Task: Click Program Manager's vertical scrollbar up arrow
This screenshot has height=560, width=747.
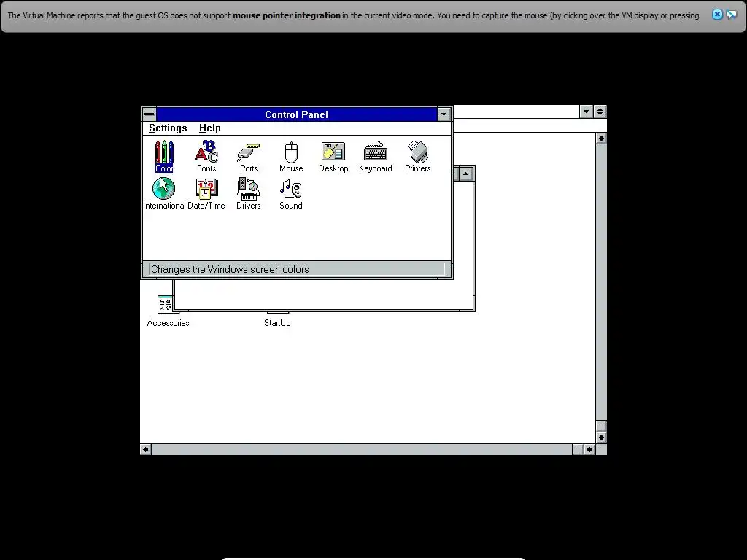Action: pyautogui.click(x=601, y=139)
